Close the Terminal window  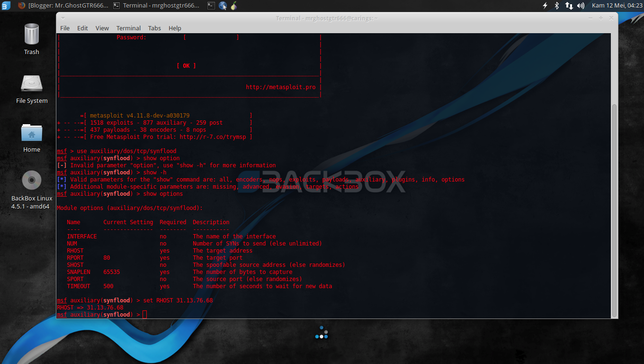coord(611,18)
